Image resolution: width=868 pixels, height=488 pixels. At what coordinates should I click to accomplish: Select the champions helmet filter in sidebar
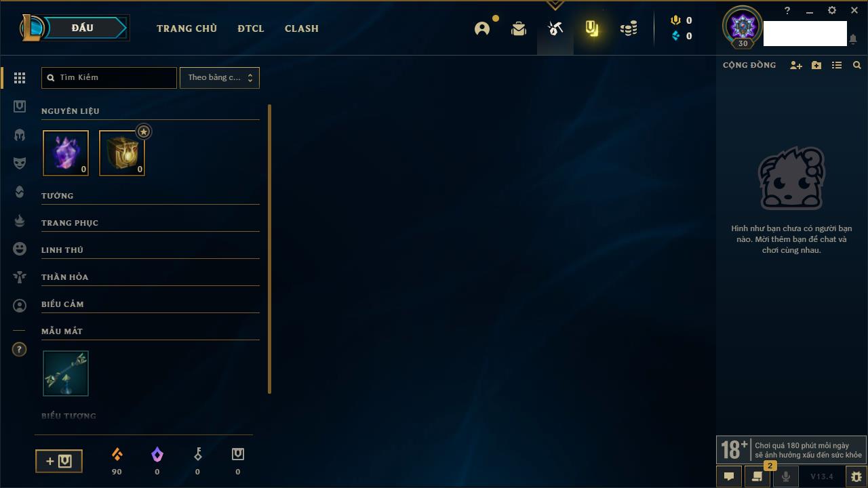click(20, 135)
